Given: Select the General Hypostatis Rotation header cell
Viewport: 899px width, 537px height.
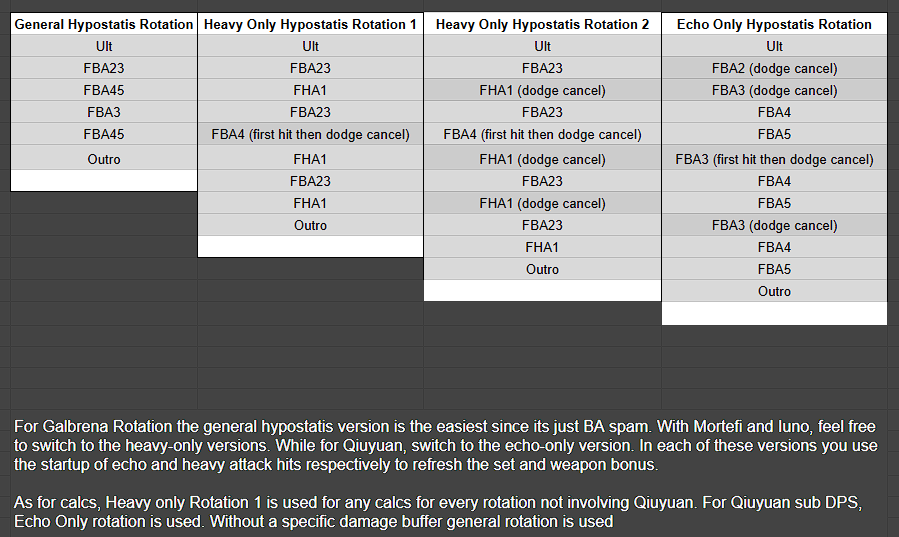Looking at the screenshot, I should [x=104, y=24].
